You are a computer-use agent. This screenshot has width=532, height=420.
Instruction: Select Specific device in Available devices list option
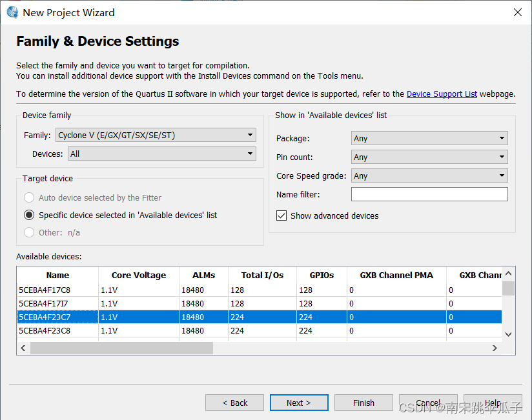pyautogui.click(x=29, y=215)
